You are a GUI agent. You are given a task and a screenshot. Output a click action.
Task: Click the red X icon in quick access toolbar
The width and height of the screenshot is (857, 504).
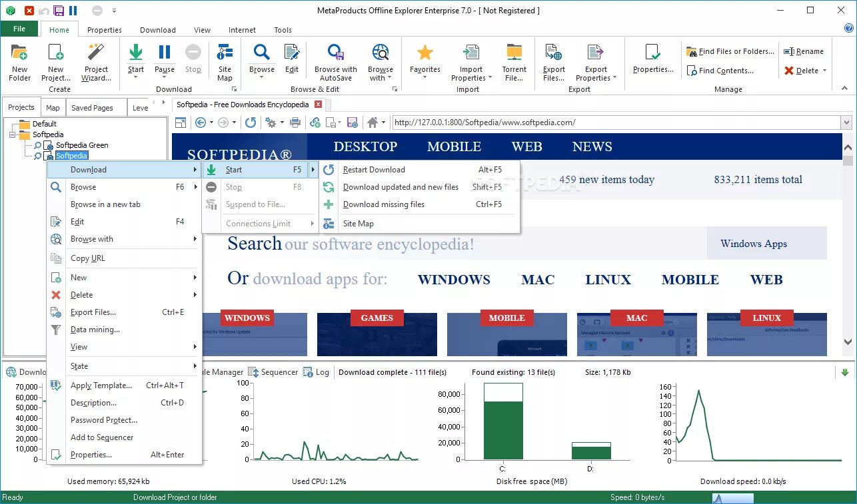[x=29, y=11]
